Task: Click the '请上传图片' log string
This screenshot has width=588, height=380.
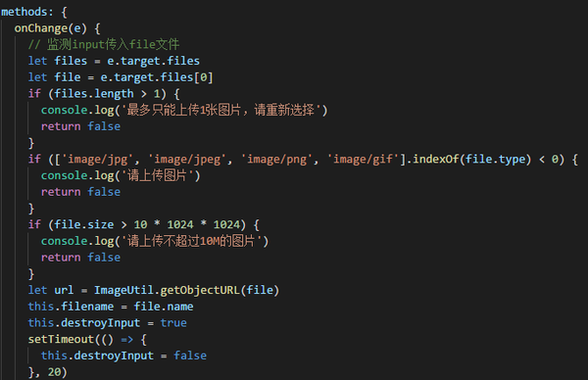Action: [157, 175]
